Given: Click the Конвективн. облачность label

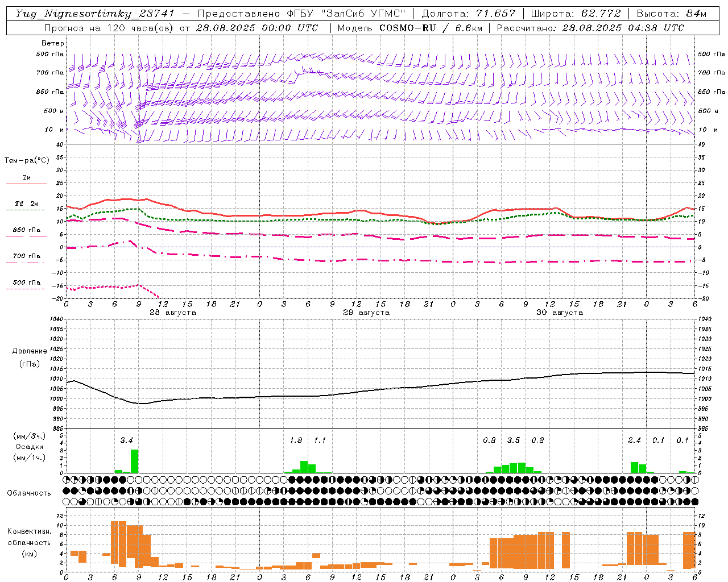Looking at the screenshot, I should coord(29,537).
